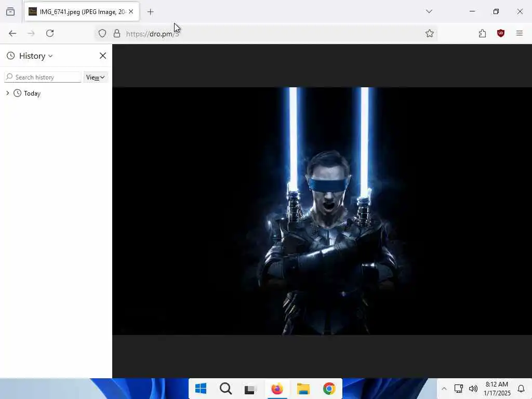Open the volume speaker tray icon
Image resolution: width=532 pixels, height=399 pixels.
[473, 389]
